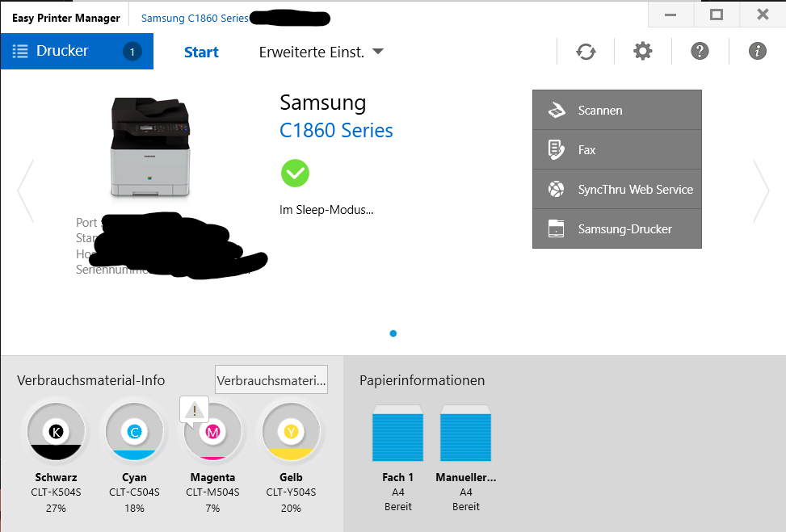
Task: Click the Verbrauchsmaterial-Info heading
Action: point(90,380)
